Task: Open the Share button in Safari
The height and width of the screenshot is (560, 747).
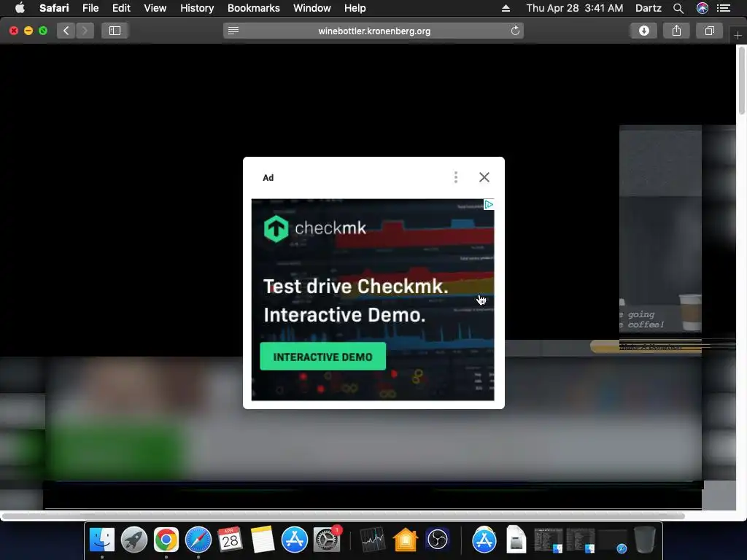Action: click(676, 31)
